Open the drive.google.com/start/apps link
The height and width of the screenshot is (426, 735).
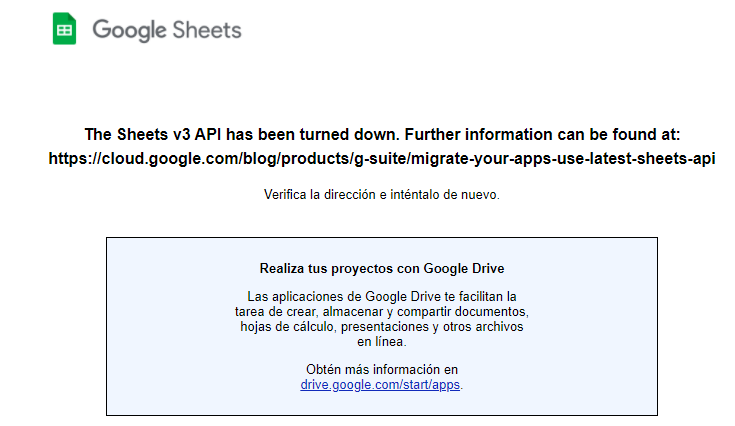click(x=380, y=385)
